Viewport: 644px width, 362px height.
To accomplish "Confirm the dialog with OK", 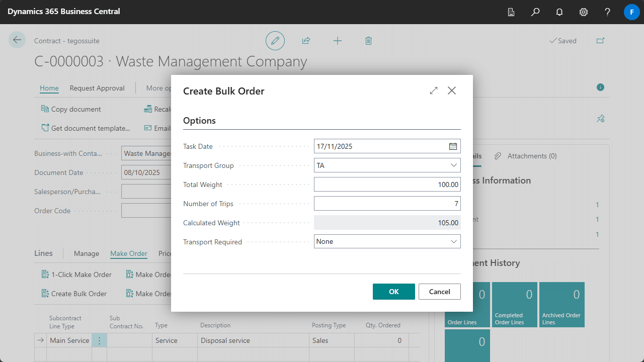I will pos(393,292).
